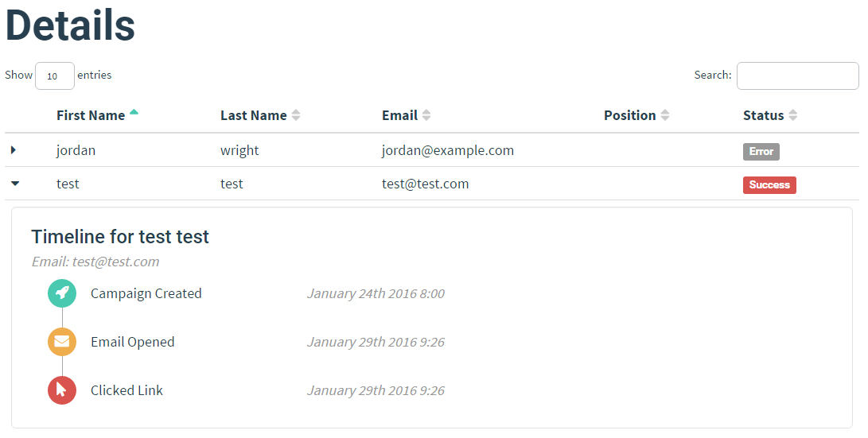
Task: Focus the Search input field
Action: pyautogui.click(x=798, y=76)
